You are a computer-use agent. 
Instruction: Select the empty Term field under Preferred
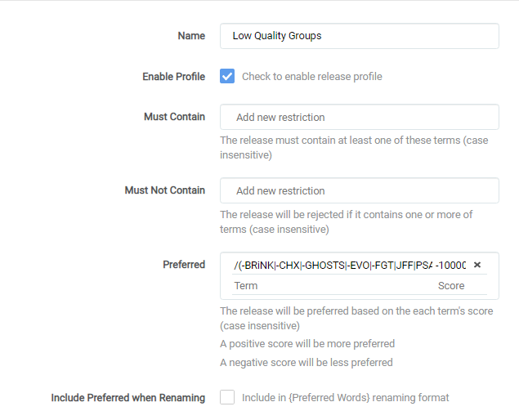331,286
